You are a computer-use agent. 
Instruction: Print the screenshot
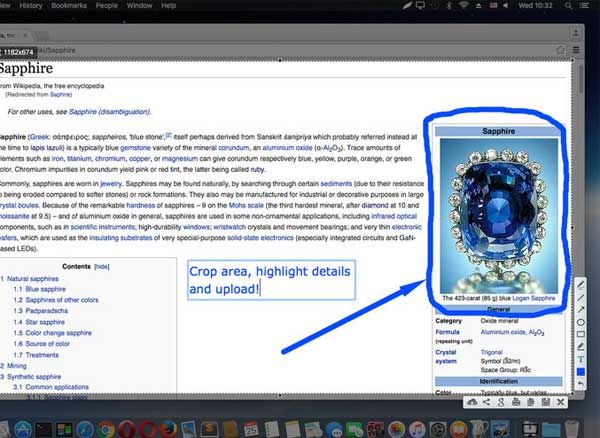[x=516, y=402]
